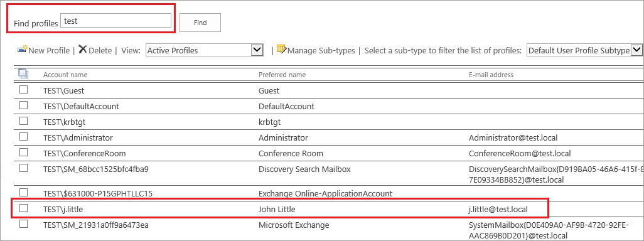Image resolution: width=644 pixels, height=241 pixels.
Task: Click the Exchange Online-ApplicationAccount preferred name
Action: pyautogui.click(x=325, y=193)
